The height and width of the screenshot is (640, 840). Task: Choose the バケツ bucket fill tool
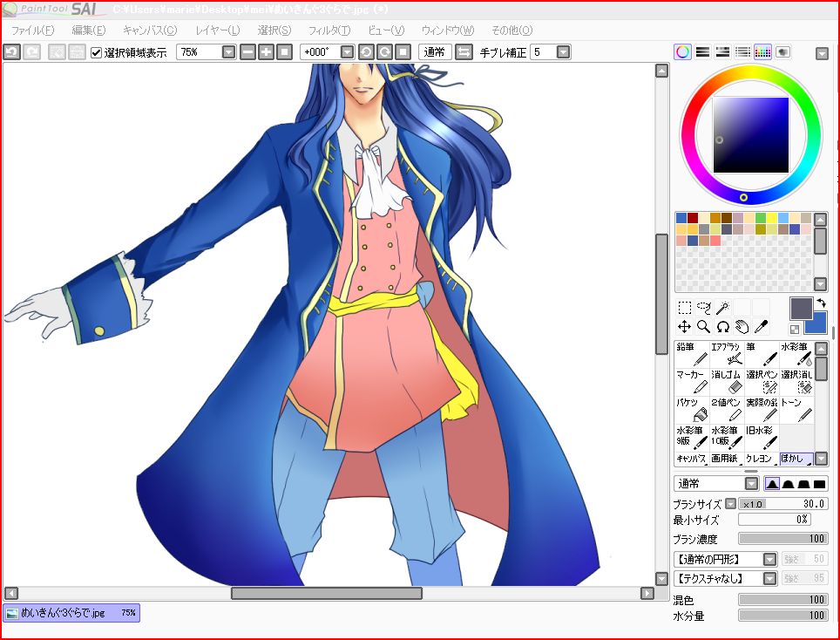tap(692, 410)
